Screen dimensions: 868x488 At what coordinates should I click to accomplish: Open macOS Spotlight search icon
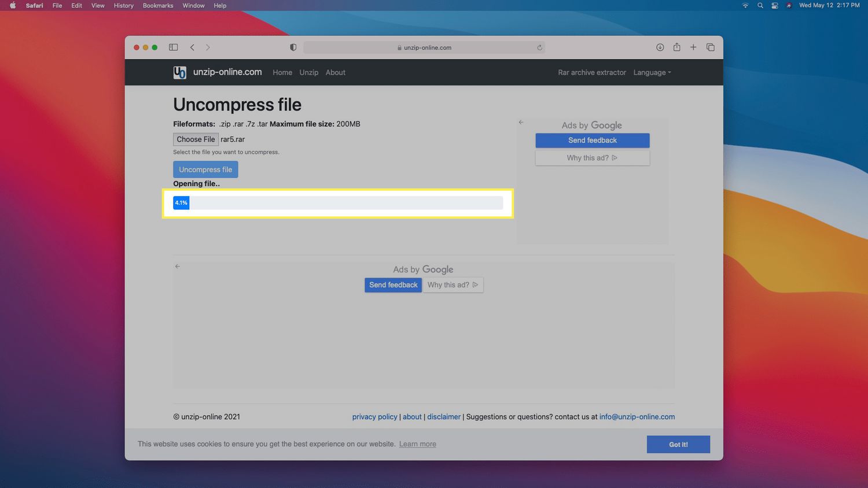coord(760,6)
